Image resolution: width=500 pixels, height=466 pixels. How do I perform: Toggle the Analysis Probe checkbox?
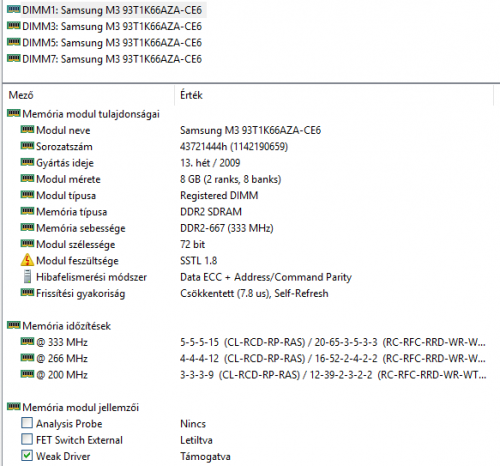point(27,423)
